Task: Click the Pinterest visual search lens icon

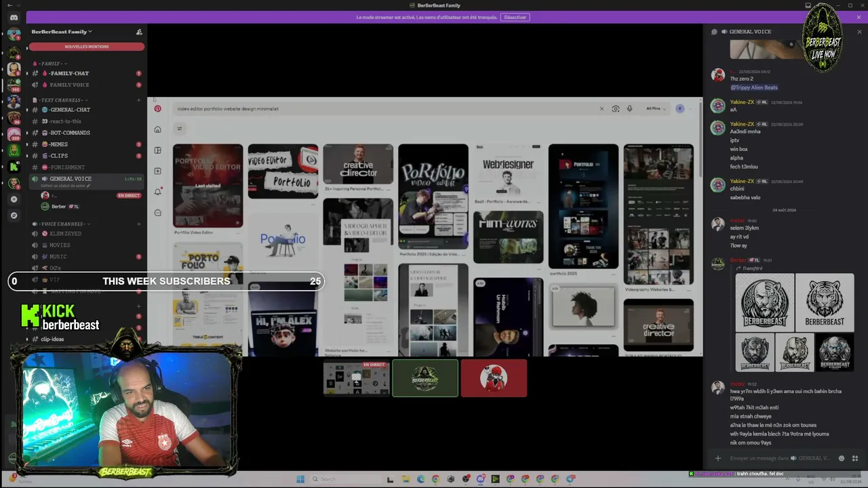Action: [x=616, y=108]
